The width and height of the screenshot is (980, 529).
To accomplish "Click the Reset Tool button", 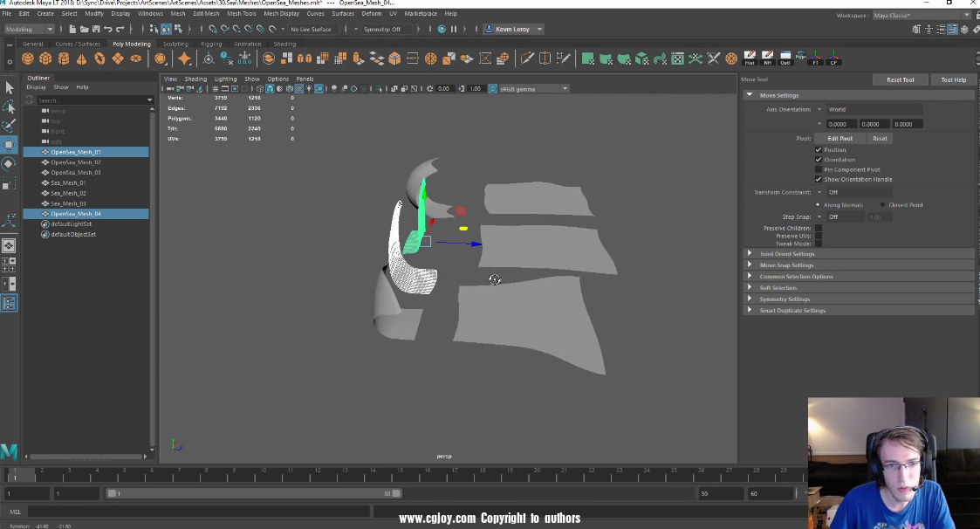I will click(900, 79).
